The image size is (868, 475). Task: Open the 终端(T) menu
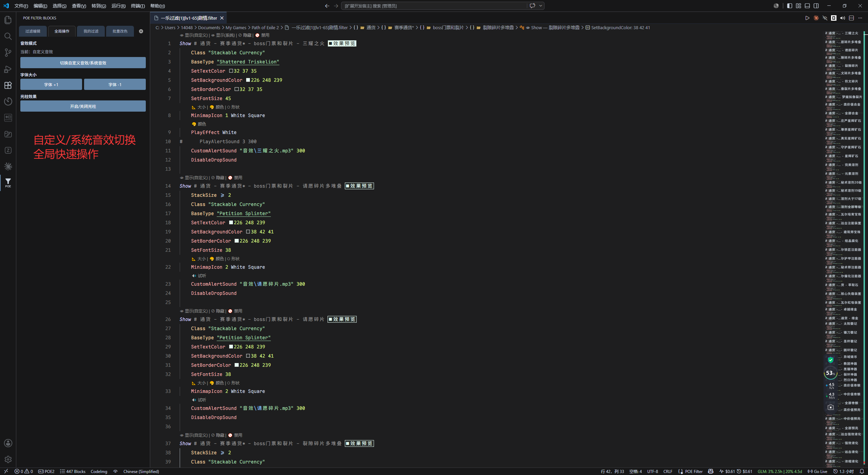pos(138,6)
